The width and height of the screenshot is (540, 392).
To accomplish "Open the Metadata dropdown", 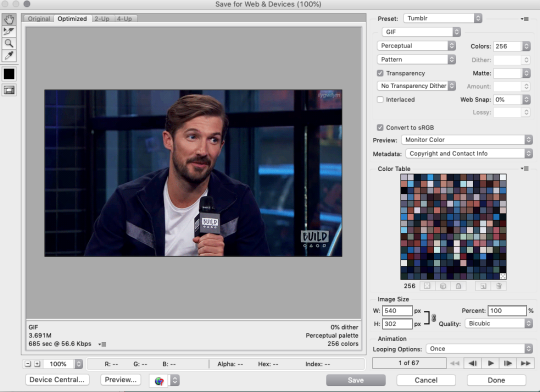I will (469, 154).
